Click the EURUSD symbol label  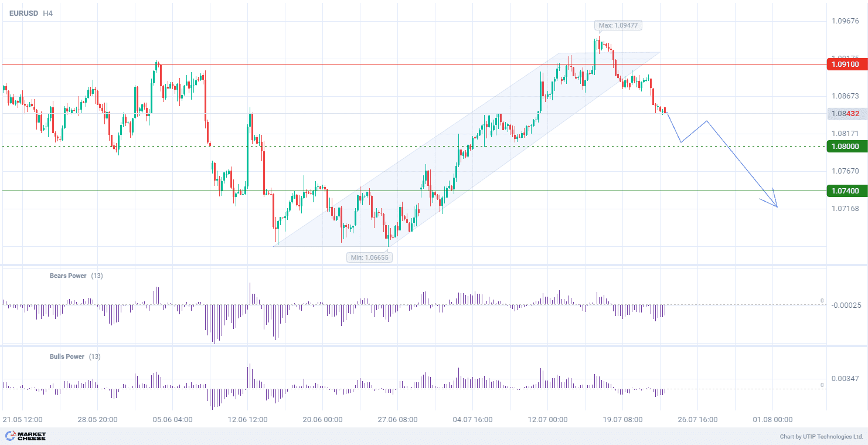23,13
